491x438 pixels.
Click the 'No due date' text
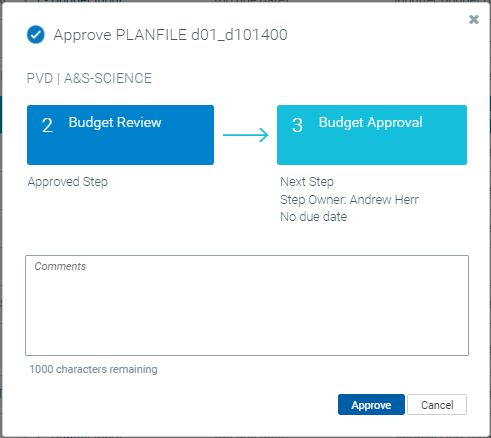[313, 217]
